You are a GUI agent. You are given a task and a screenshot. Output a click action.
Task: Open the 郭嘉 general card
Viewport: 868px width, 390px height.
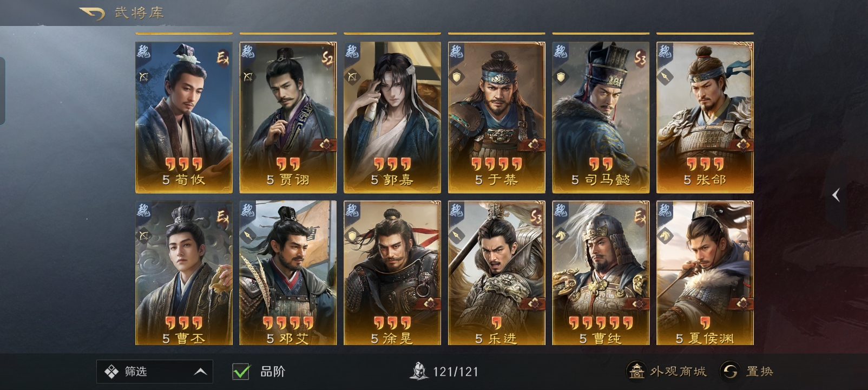pyautogui.click(x=392, y=118)
